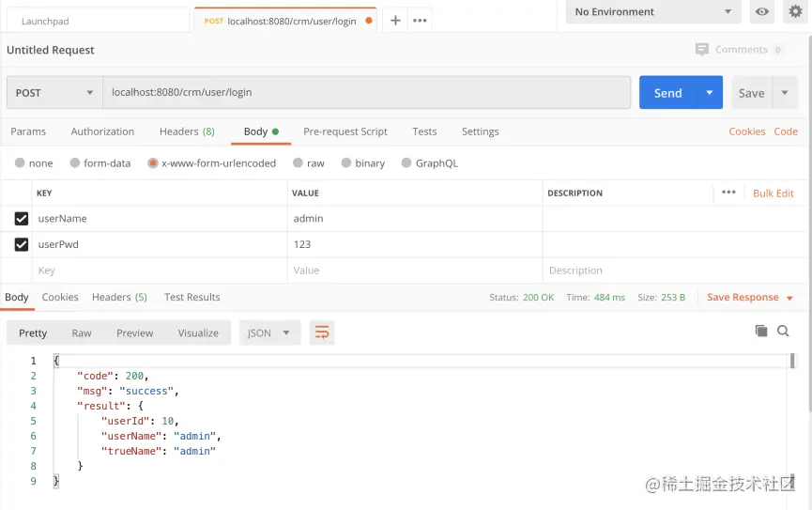812x510 pixels.
Task: Open the Params tab
Action: pos(28,131)
